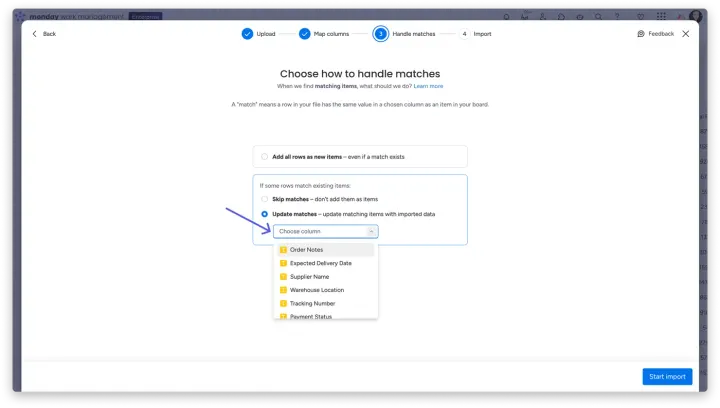The width and height of the screenshot is (720, 408).
Task: Choose Supplier Name column
Action: [326, 277]
